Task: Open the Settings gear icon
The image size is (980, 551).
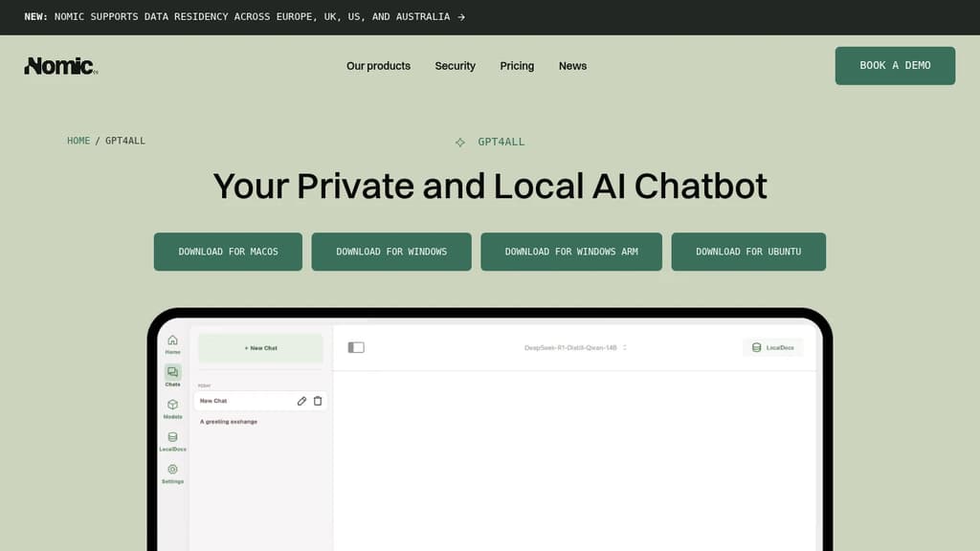Action: 172,469
